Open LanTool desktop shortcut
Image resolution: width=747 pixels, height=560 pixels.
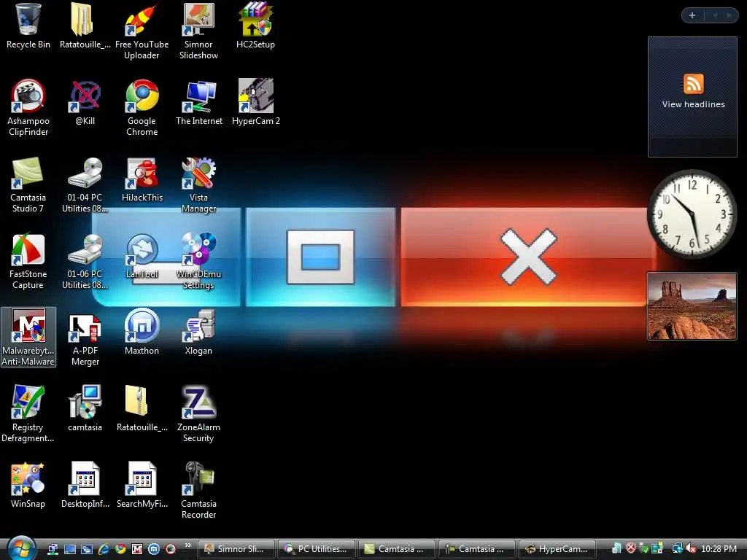click(x=142, y=256)
